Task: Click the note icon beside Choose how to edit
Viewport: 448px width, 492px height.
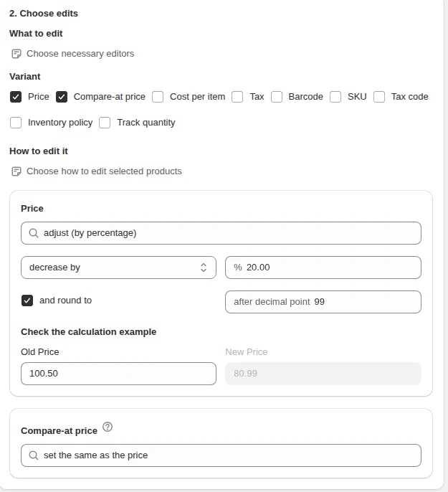Action: tap(16, 171)
